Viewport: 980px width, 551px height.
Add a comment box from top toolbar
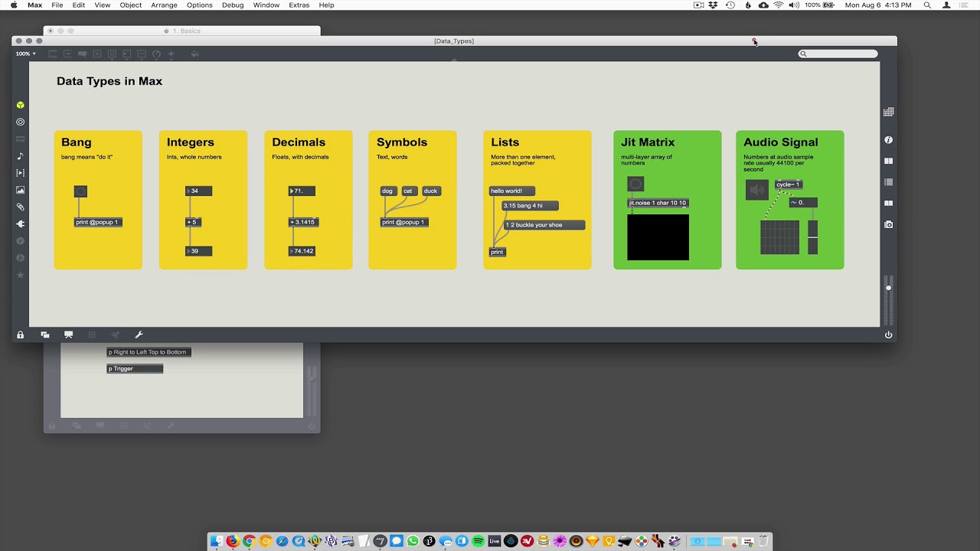(82, 54)
